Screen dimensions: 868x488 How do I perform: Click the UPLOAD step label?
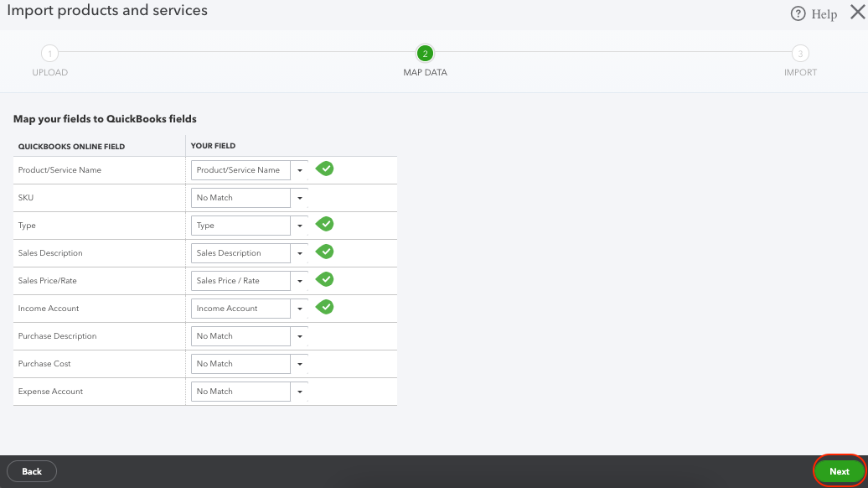49,73
